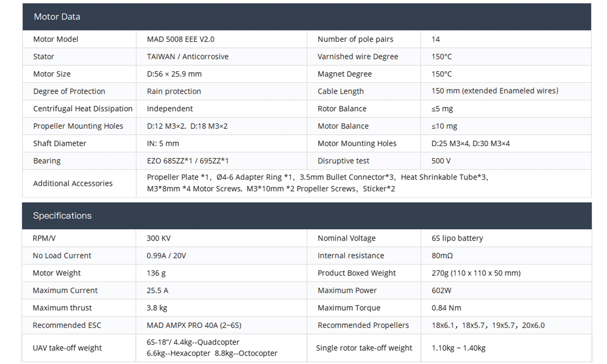Click the D:56 × 25.9 mm size value
Viewport: 607px width, 364px height.
174,74
